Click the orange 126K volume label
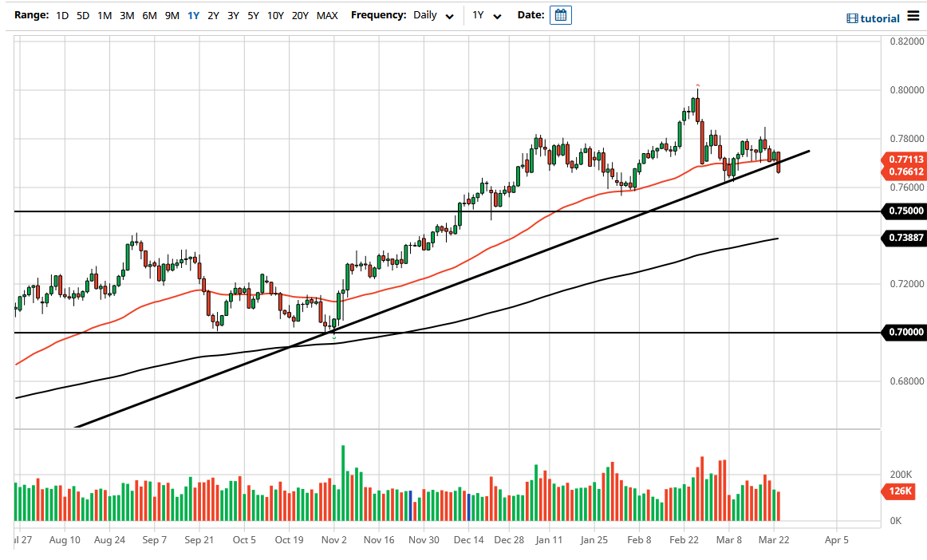Viewport: 927px width, 560px height. (899, 492)
